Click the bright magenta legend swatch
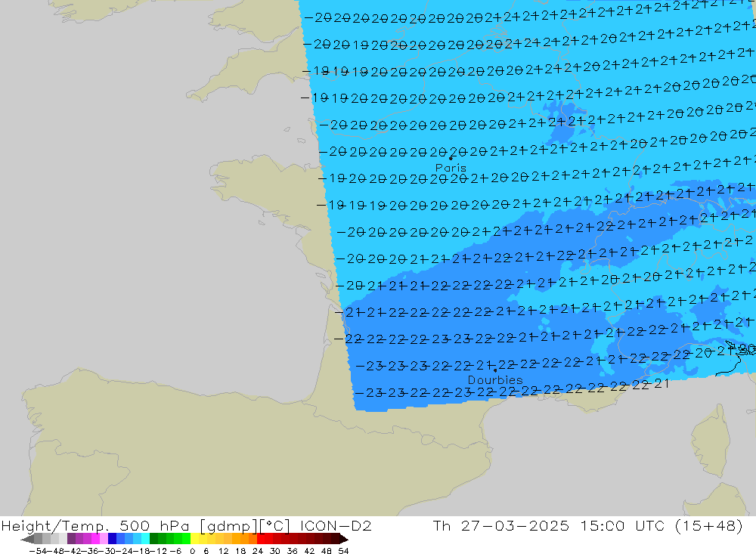The image size is (756, 554). click(95, 539)
